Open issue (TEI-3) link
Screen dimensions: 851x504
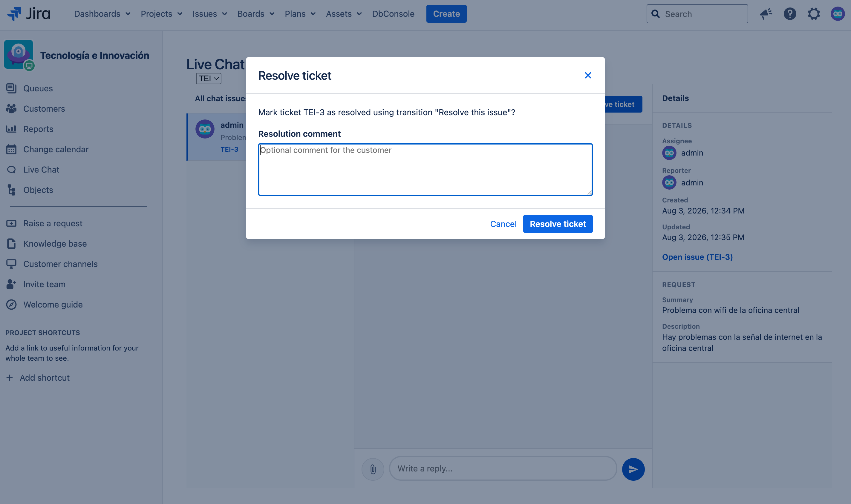(697, 257)
